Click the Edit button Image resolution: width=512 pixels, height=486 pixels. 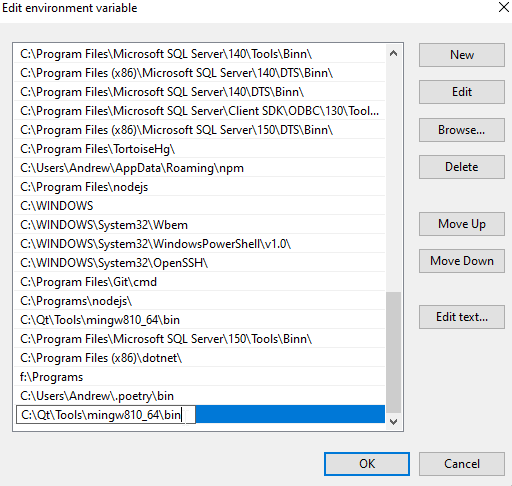462,92
